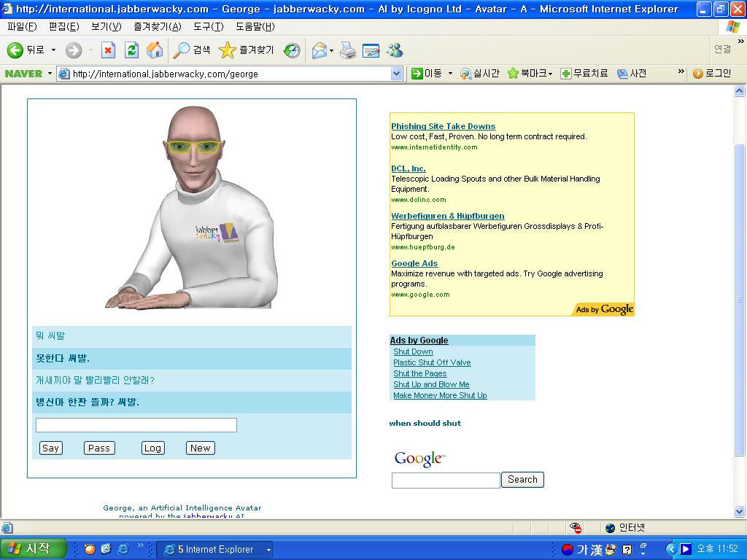Expand the Quick Launch overflow chevron

coord(141,545)
